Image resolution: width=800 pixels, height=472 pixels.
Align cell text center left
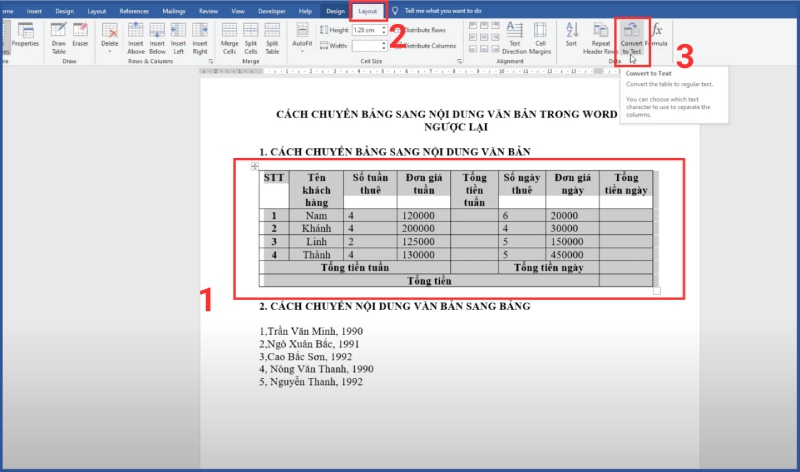(473, 37)
